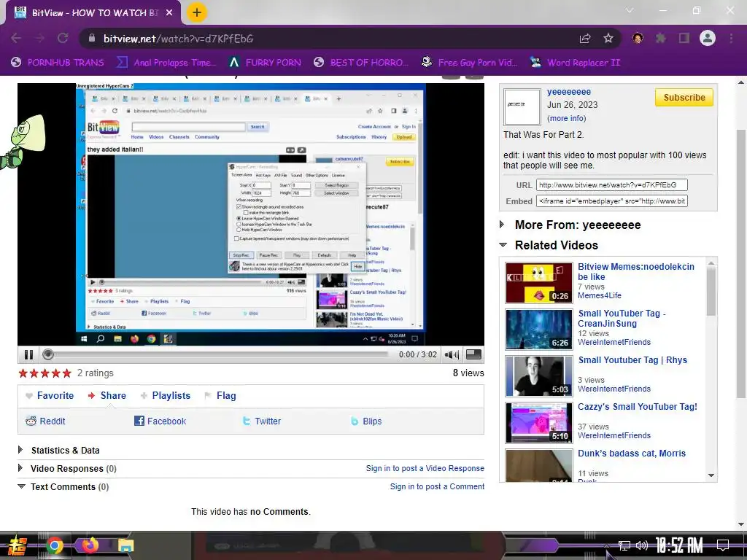The width and height of the screenshot is (747, 560).
Task: Expand Statistics & Data section
Action: (x=58, y=450)
